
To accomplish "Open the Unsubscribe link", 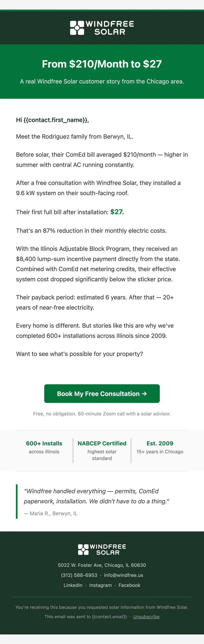I will (x=146, y=617).
